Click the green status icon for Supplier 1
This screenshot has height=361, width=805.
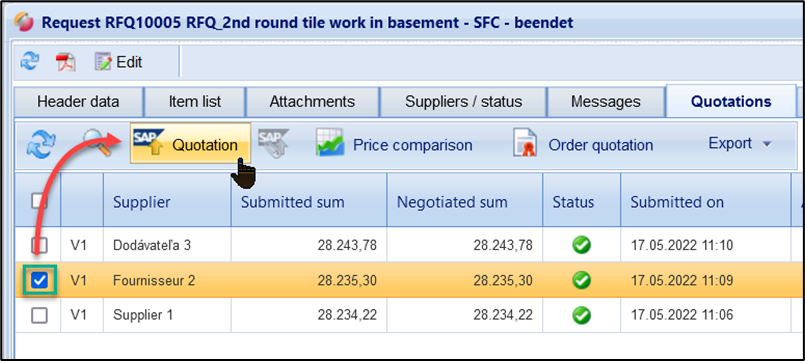581,315
